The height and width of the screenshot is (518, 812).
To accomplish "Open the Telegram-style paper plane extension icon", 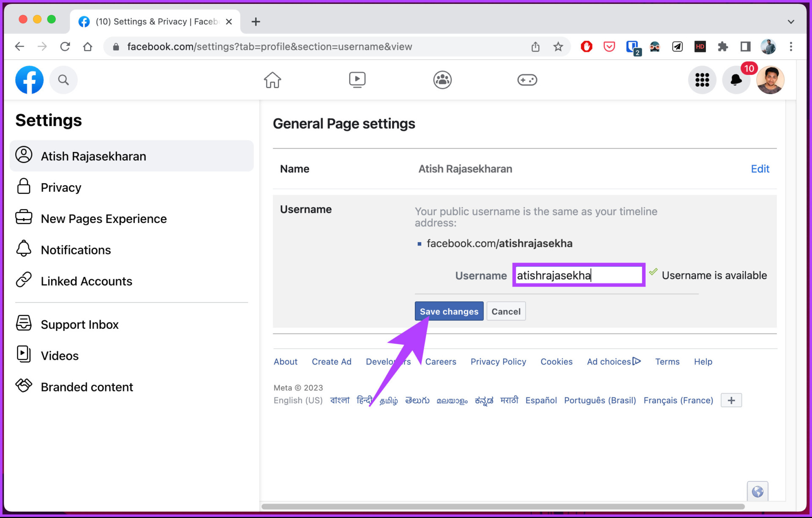I will (x=677, y=47).
